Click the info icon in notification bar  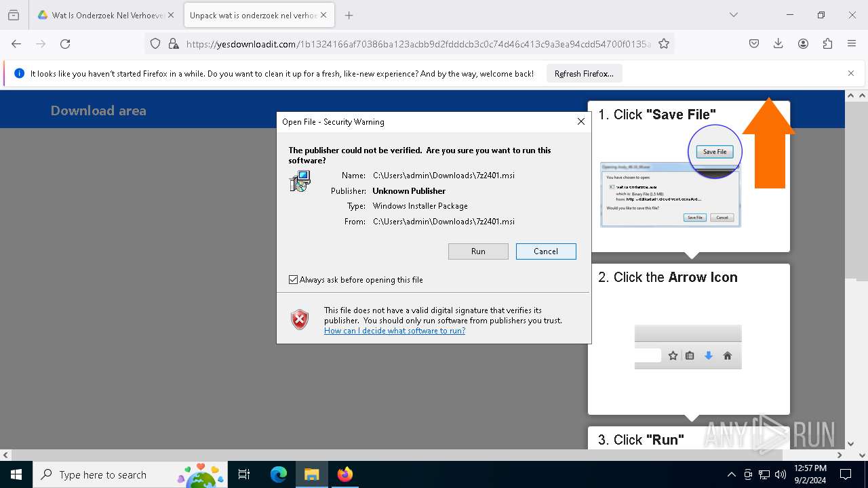point(19,74)
